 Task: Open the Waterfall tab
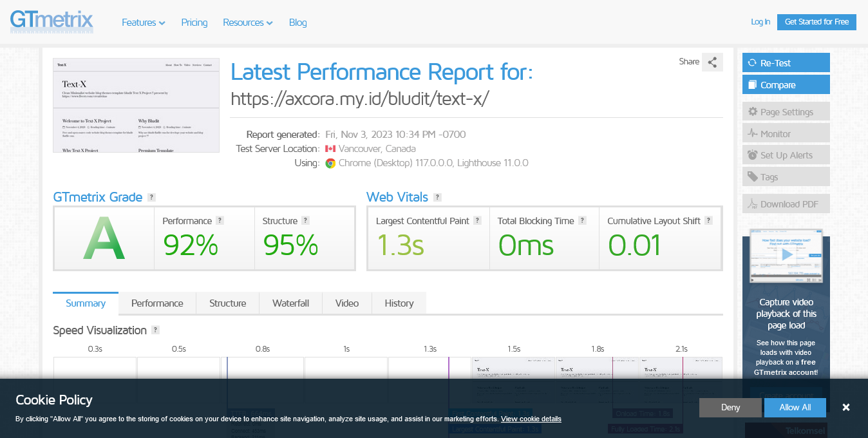pyautogui.click(x=290, y=303)
